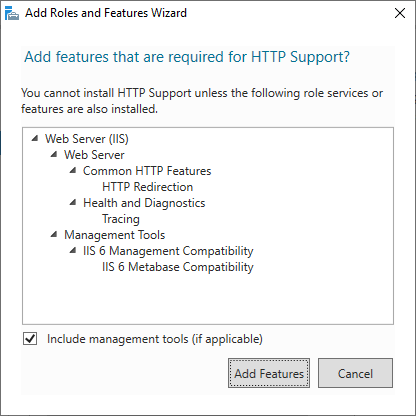Uncheck Include management tools checkbox
The width and height of the screenshot is (416, 416).
[30, 339]
